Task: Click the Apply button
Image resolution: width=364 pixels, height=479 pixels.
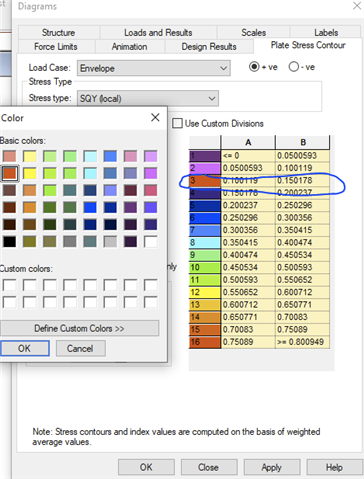Action: tap(272, 467)
